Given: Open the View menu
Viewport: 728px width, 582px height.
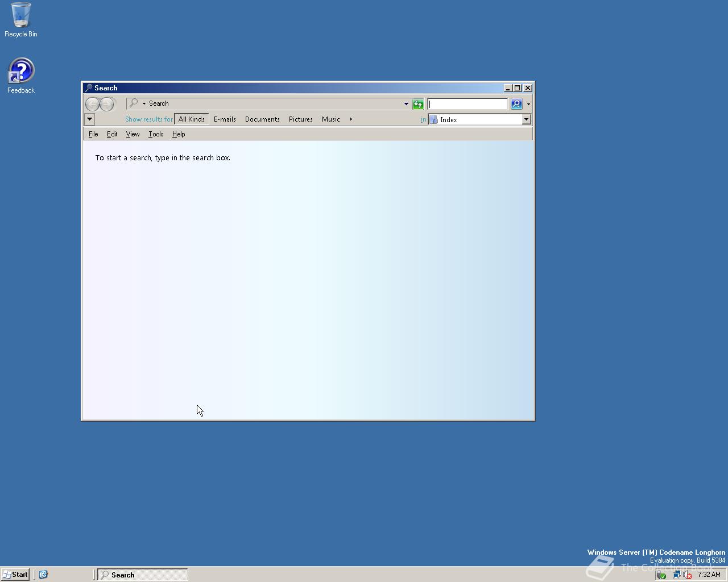Looking at the screenshot, I should click(133, 134).
